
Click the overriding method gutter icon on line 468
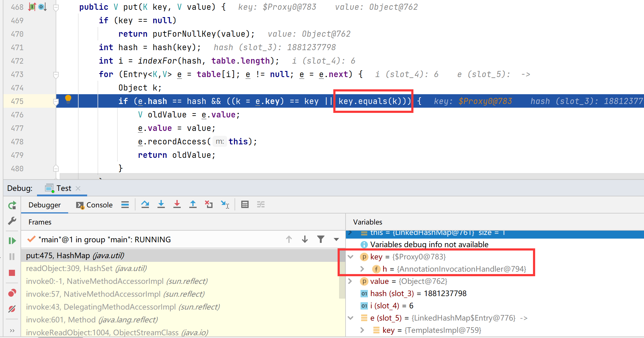click(32, 7)
